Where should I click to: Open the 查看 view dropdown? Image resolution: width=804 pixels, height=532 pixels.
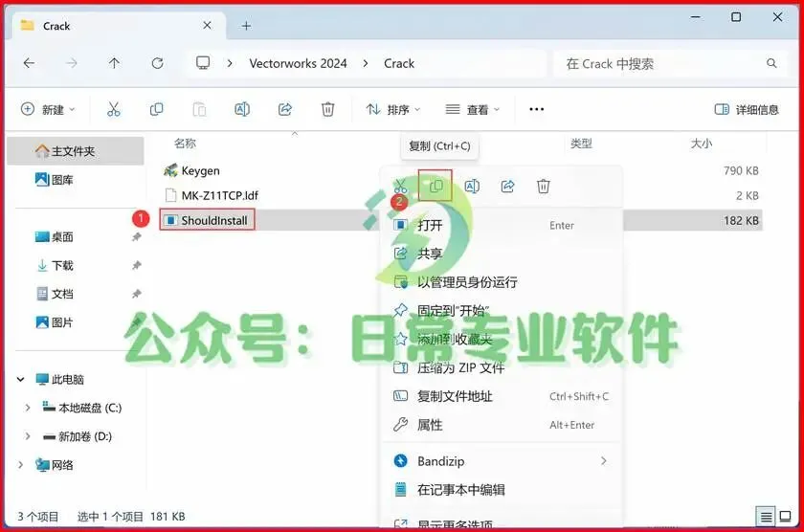point(472,109)
